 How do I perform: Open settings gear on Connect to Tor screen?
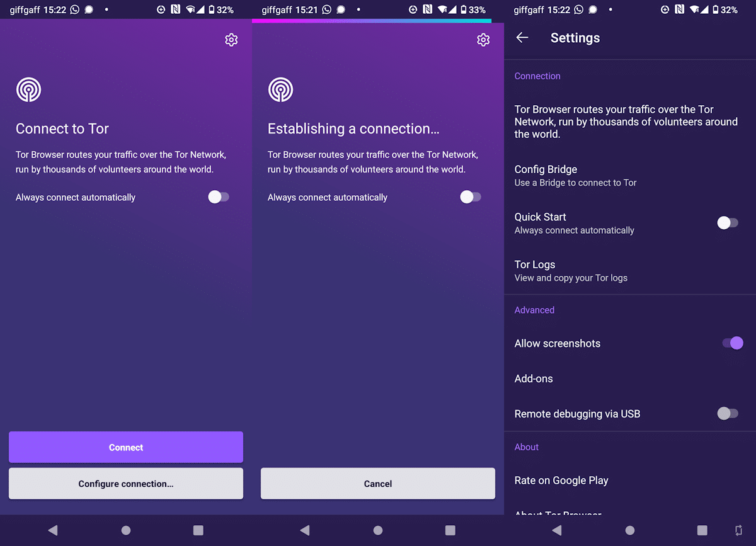[231, 40]
